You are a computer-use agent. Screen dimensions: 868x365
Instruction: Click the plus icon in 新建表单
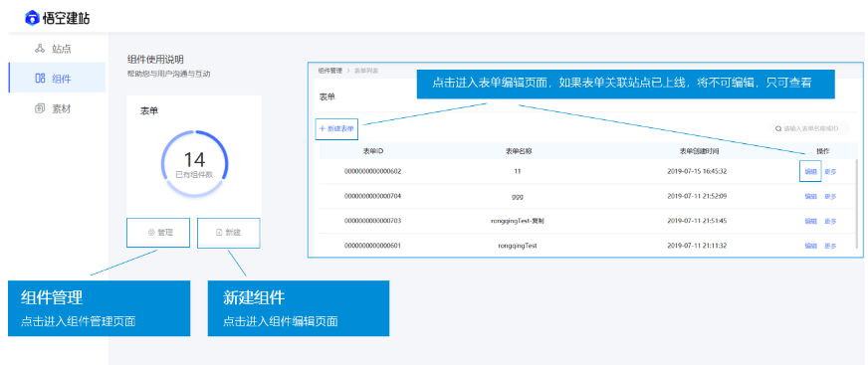323,129
